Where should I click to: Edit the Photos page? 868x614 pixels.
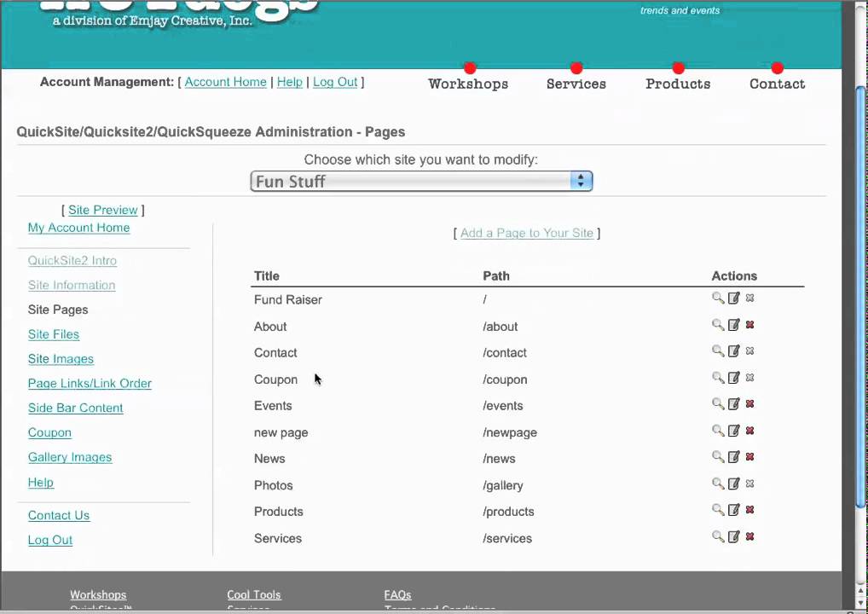pos(734,484)
